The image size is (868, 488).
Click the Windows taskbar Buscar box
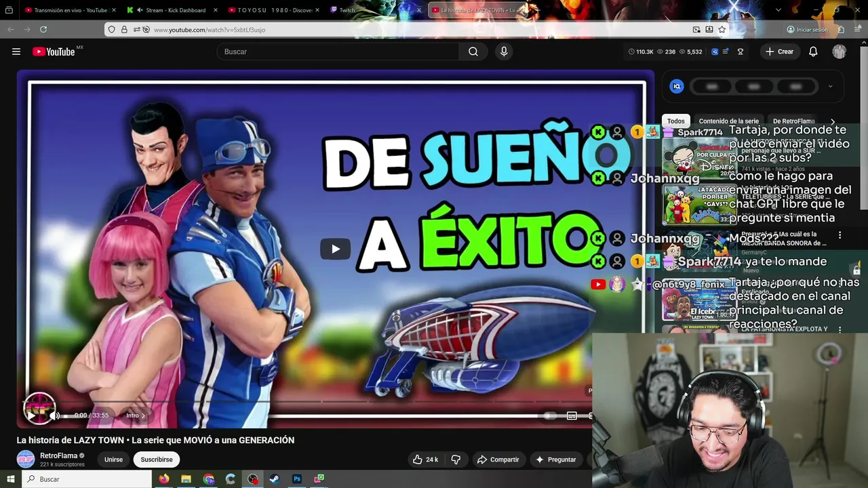coord(87,479)
